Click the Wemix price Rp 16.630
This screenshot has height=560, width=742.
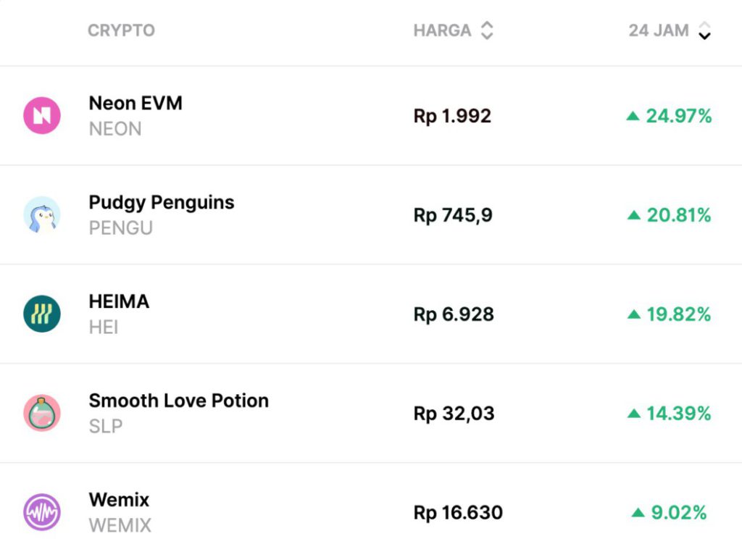pos(458,513)
